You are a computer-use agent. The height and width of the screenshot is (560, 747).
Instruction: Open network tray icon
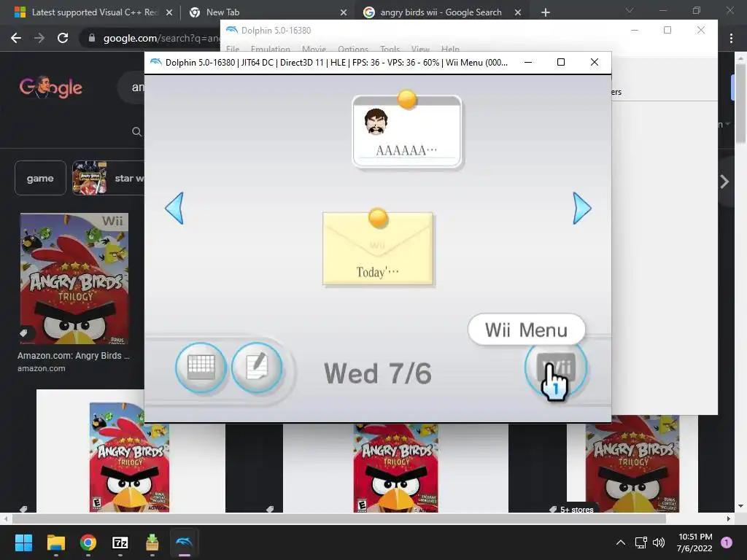coord(640,542)
